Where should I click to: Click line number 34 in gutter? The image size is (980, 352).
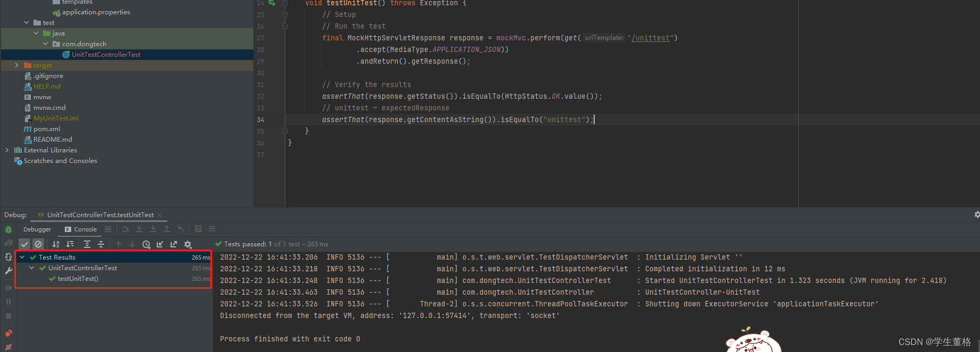260,120
